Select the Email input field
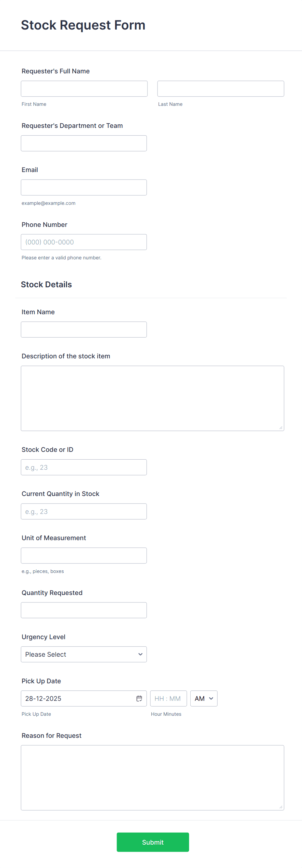Viewport: 302px width, 868px height. [x=83, y=187]
